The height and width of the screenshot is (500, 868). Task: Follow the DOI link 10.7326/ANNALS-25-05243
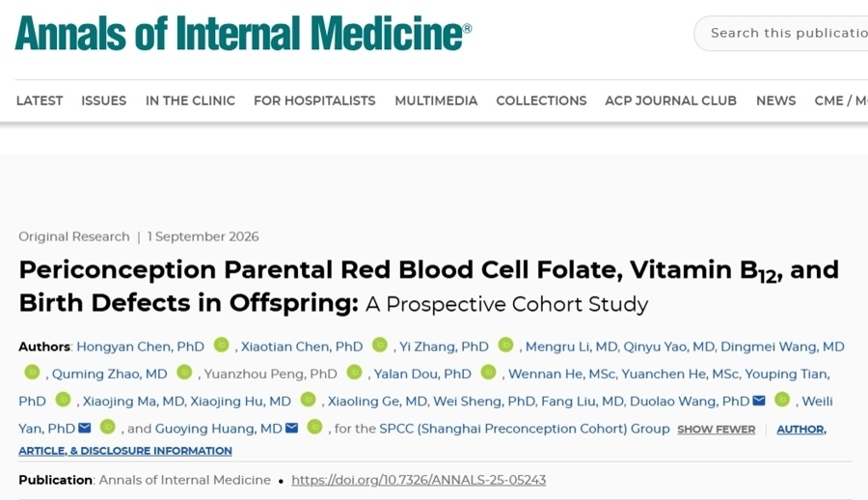point(419,480)
